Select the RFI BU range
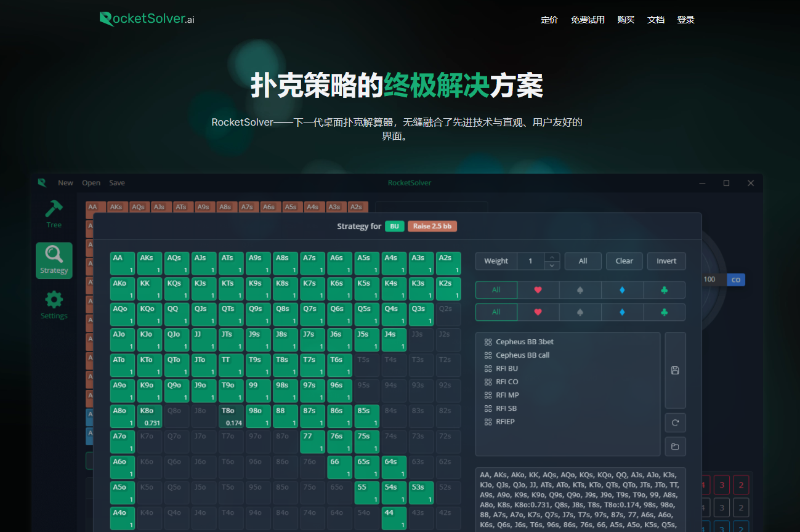The height and width of the screenshot is (532, 800). pyautogui.click(x=507, y=368)
